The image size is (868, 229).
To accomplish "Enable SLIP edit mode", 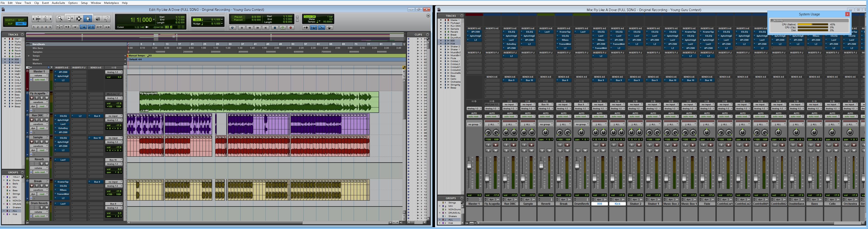I will click(10, 24).
